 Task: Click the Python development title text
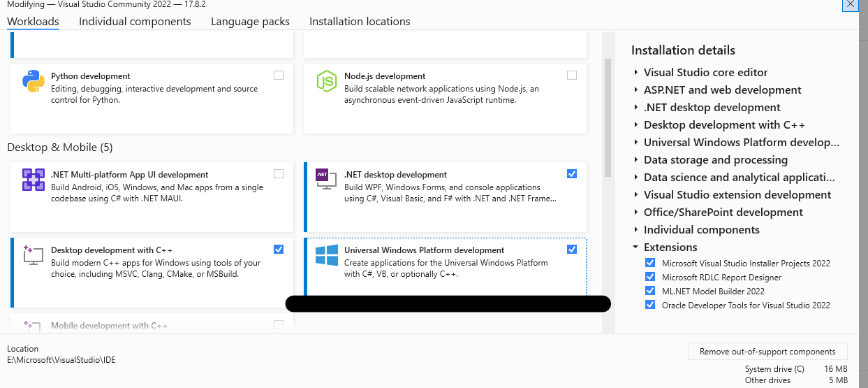point(91,76)
